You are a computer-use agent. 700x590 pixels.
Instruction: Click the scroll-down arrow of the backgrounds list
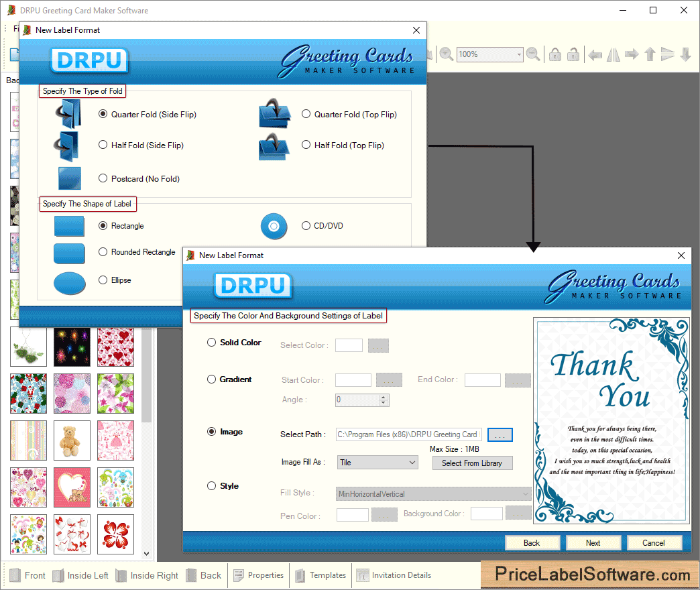click(146, 554)
